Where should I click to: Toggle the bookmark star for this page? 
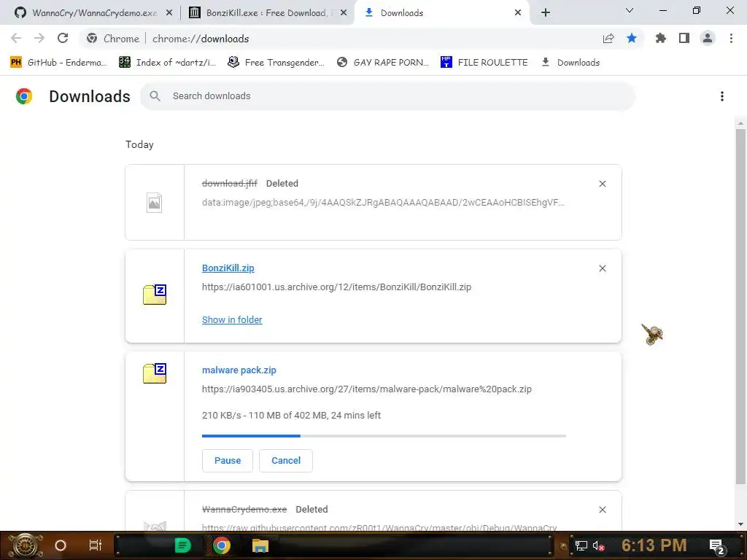(x=631, y=38)
